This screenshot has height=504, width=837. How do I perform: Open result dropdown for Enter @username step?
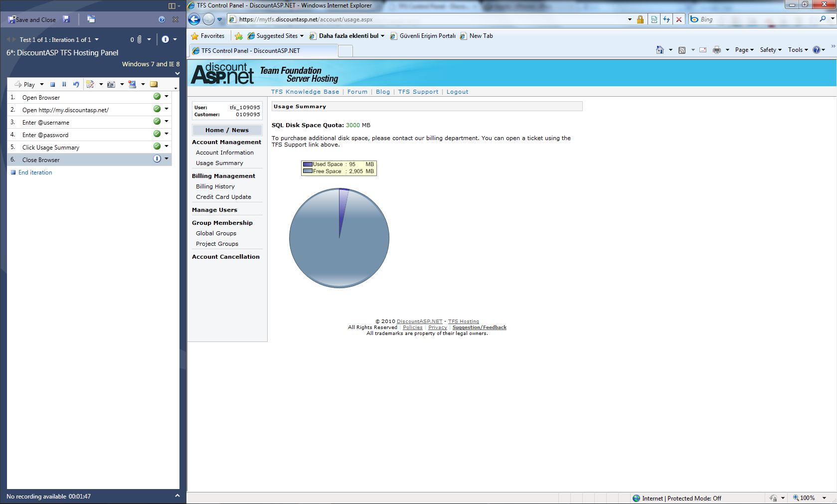[x=167, y=121]
